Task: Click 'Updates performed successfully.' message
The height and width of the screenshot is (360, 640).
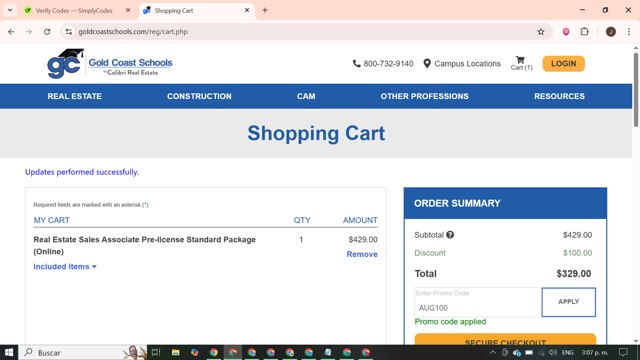Action: (82, 172)
